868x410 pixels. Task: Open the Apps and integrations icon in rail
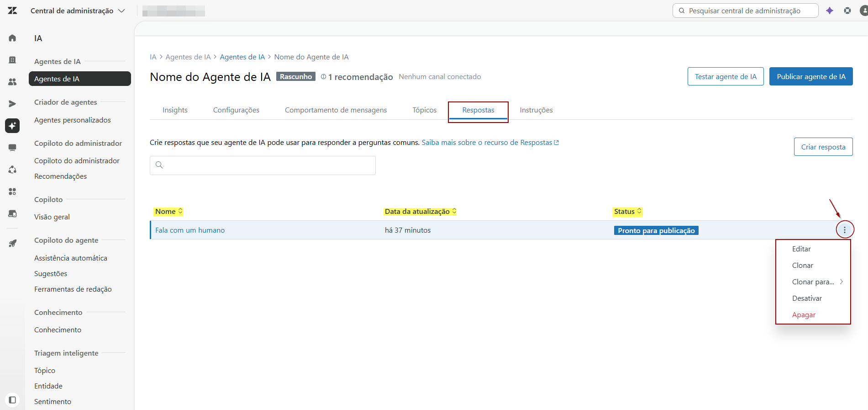12,192
